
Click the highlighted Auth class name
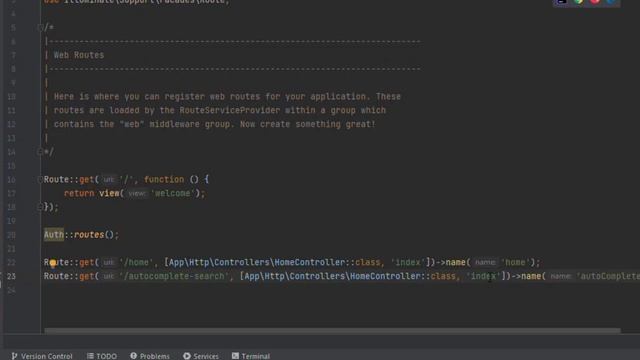tap(54, 235)
